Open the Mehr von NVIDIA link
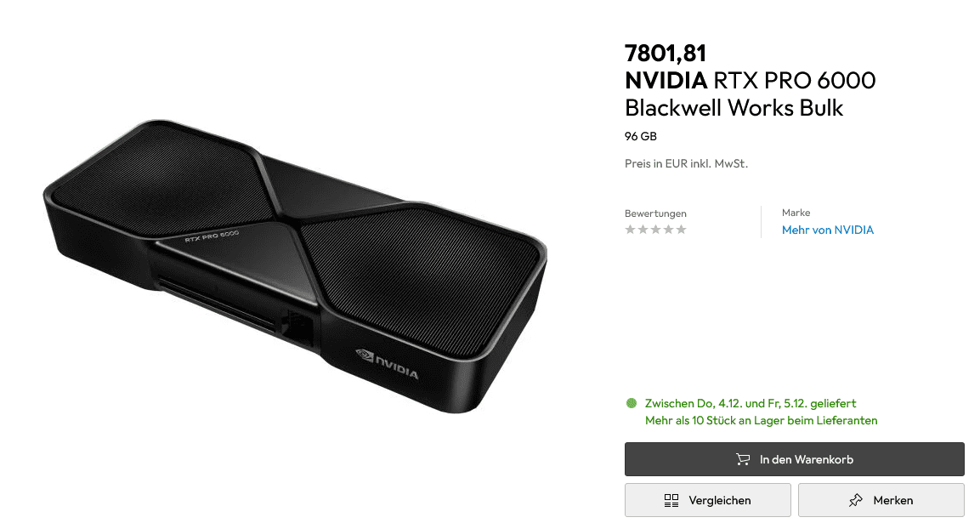This screenshot has height=523, width=980. [x=828, y=230]
